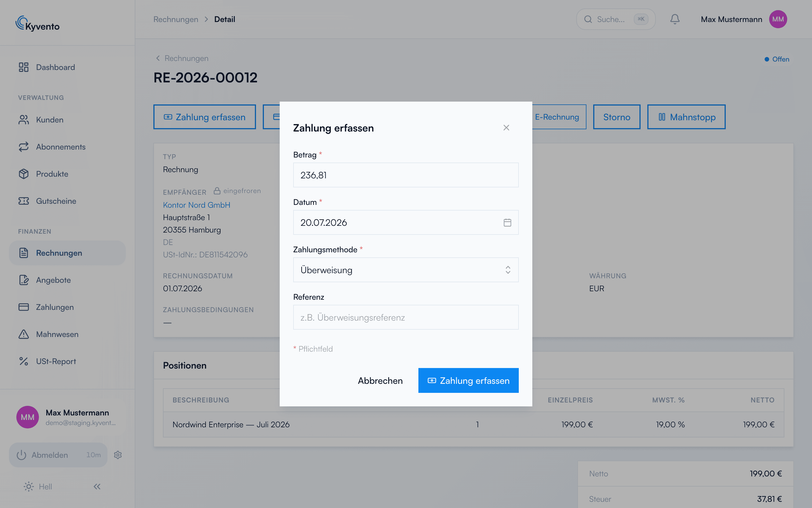Click the Nordwind Enterprise — Juli 2026 row
The image size is (812, 508).
click(x=473, y=424)
